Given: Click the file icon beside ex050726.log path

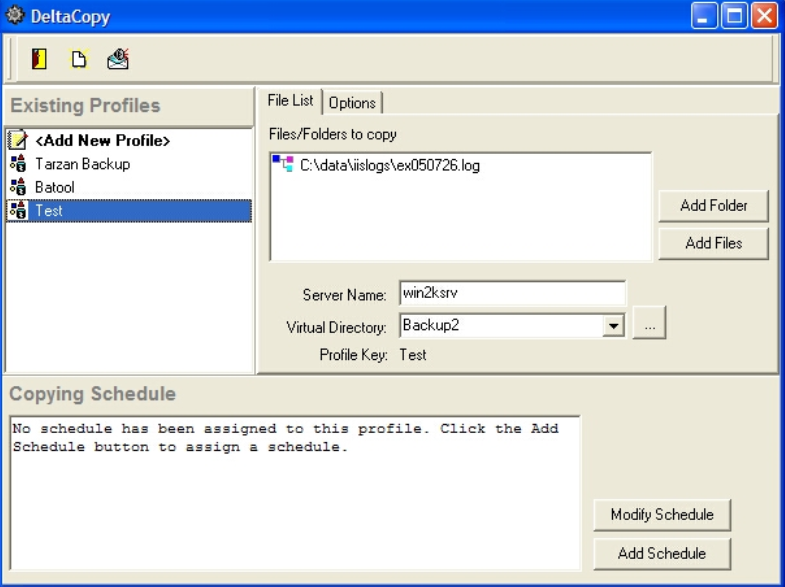Looking at the screenshot, I should (283, 164).
